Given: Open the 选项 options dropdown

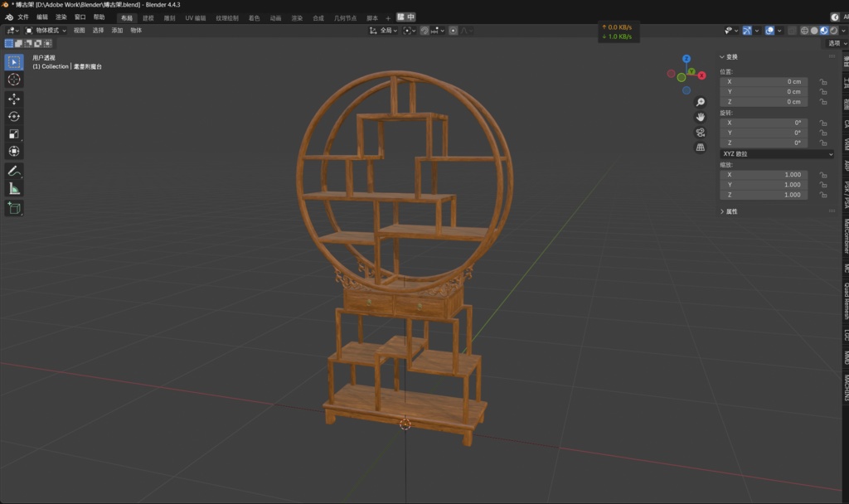Looking at the screenshot, I should tap(837, 43).
